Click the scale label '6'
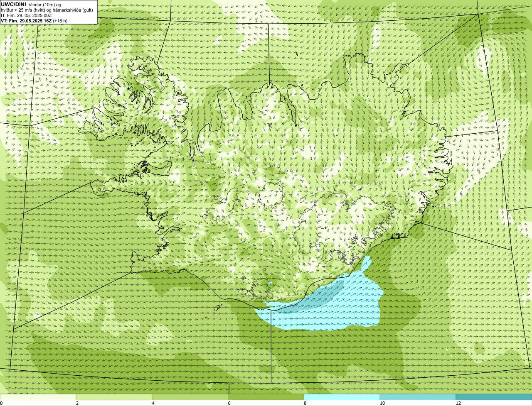This screenshot has height=406, width=532. point(229,403)
